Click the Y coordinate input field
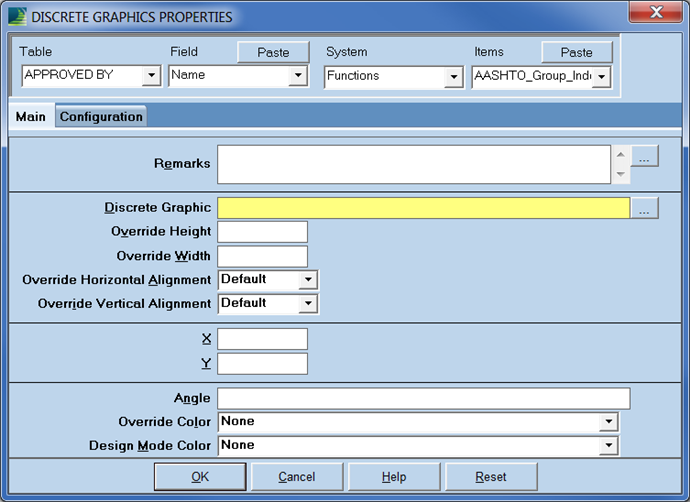 263,364
